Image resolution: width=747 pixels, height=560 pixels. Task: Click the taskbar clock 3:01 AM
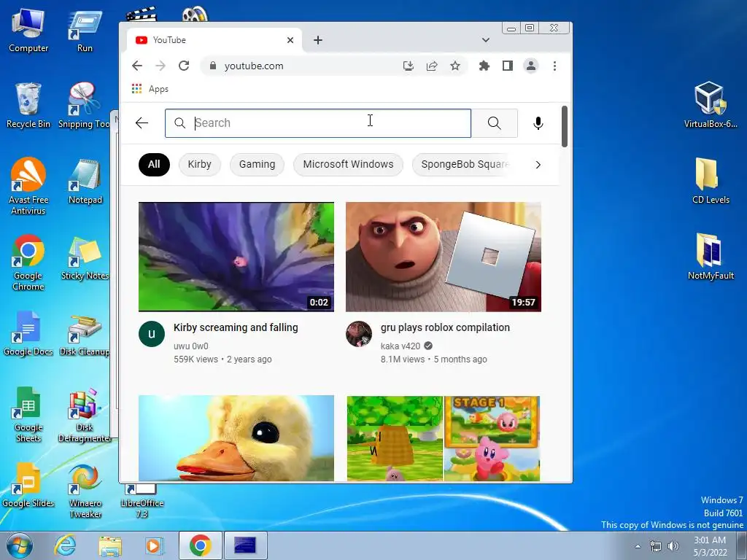pyautogui.click(x=710, y=540)
